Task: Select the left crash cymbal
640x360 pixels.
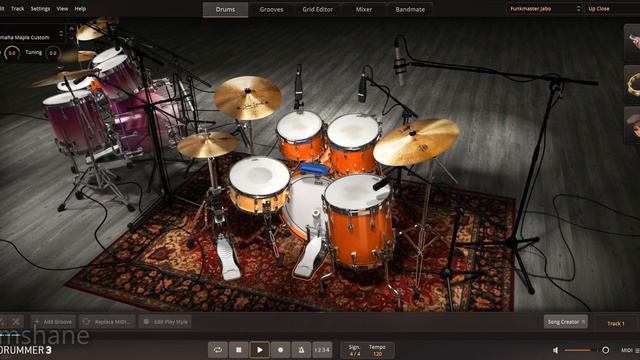Action: 248,98
